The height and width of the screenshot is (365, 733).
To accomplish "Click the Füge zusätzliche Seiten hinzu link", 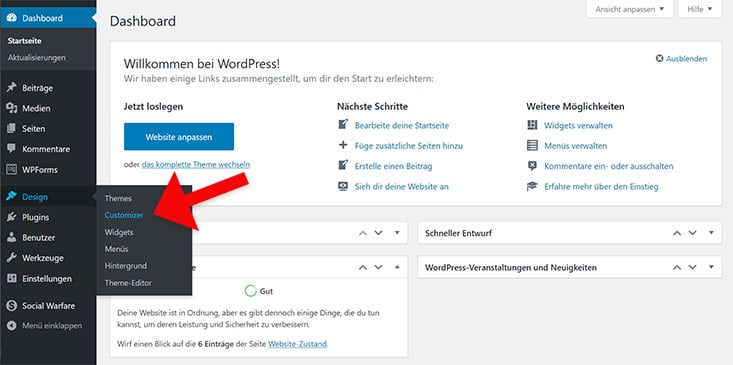I will click(x=409, y=146).
